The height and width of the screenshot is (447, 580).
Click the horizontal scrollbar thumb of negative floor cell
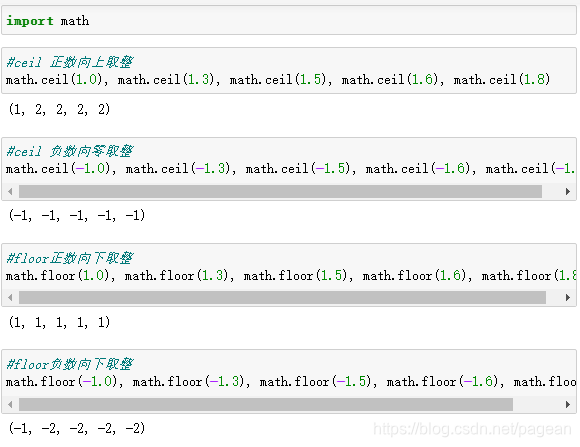click(266, 404)
